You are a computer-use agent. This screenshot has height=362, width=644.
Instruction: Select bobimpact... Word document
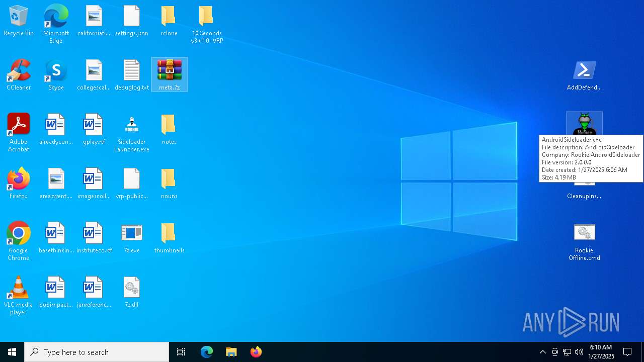click(x=56, y=293)
